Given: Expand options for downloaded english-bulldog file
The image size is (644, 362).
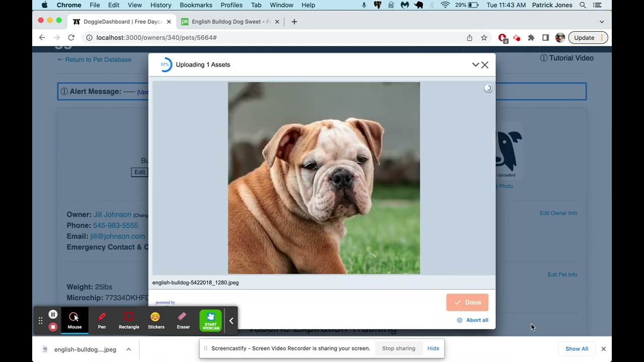Looking at the screenshot, I should click(128, 349).
